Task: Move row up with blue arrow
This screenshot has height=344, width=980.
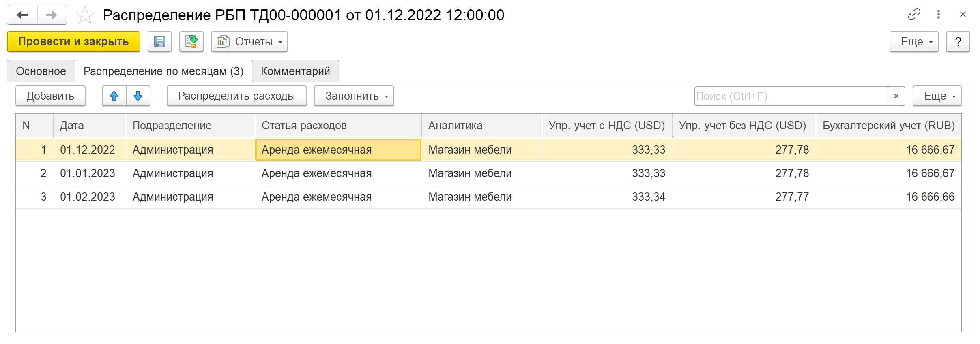Action: click(114, 96)
